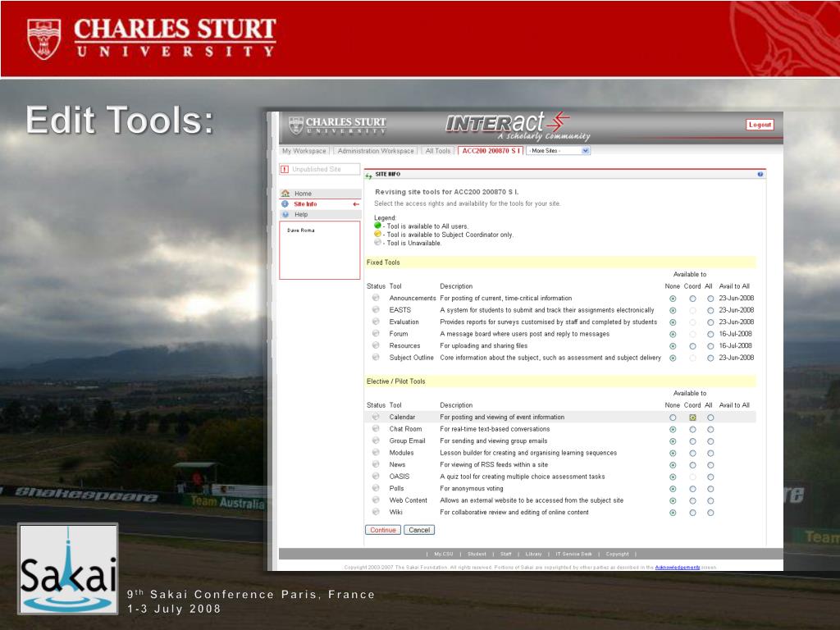Click the Forum date 16-Jul-2008
The image size is (840, 630).
point(735,334)
